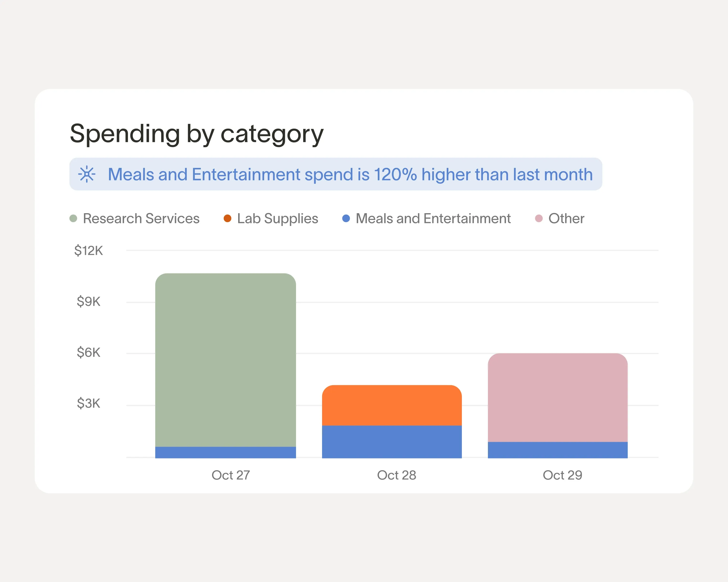Toggle the Other legend entry
Screen dimensions: 728x582
coord(566,218)
